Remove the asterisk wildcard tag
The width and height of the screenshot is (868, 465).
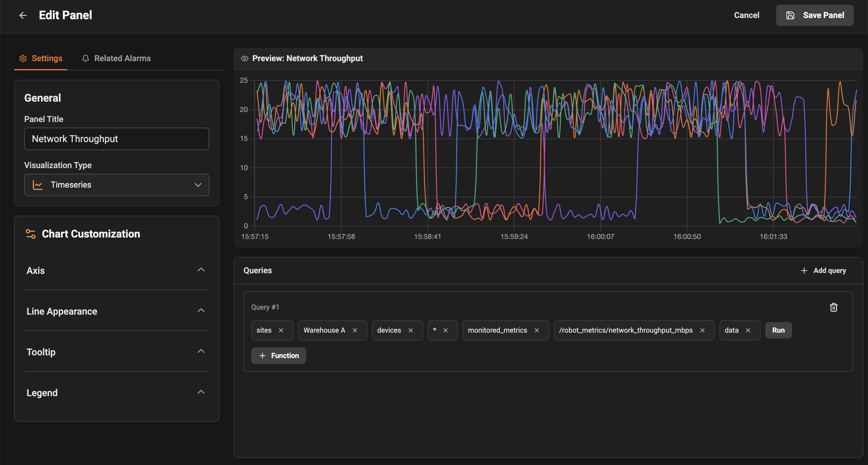pos(446,330)
